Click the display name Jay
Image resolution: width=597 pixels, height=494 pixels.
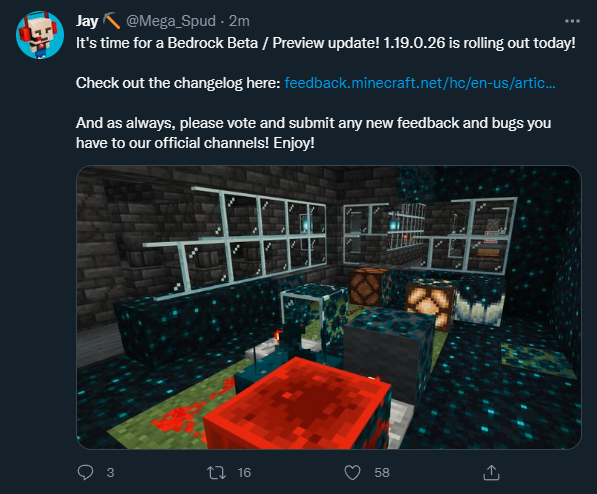[87, 21]
